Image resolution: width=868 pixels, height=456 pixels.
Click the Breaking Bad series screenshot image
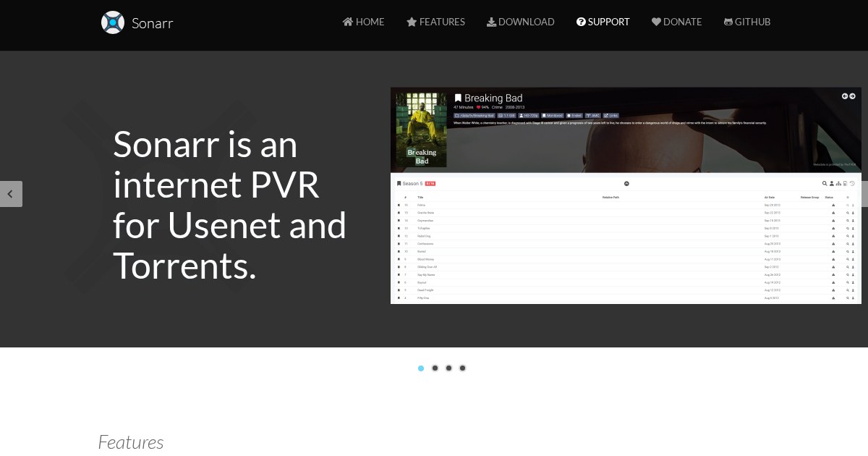pyautogui.click(x=626, y=195)
